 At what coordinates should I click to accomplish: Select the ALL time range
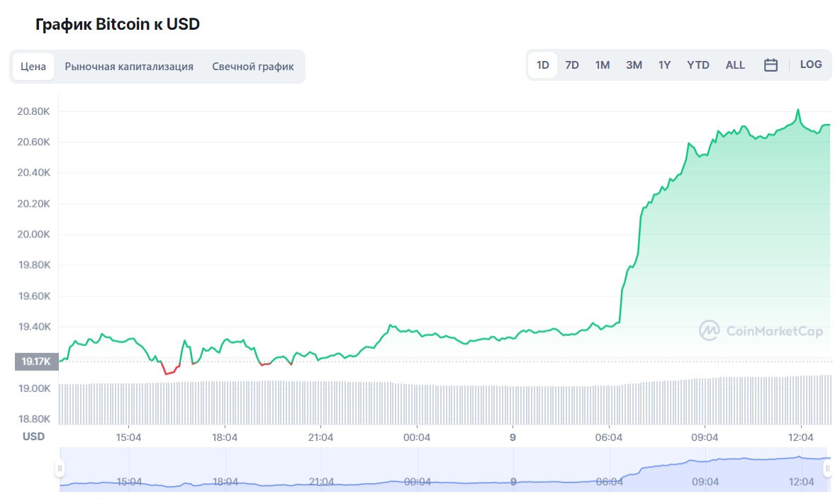(x=734, y=64)
